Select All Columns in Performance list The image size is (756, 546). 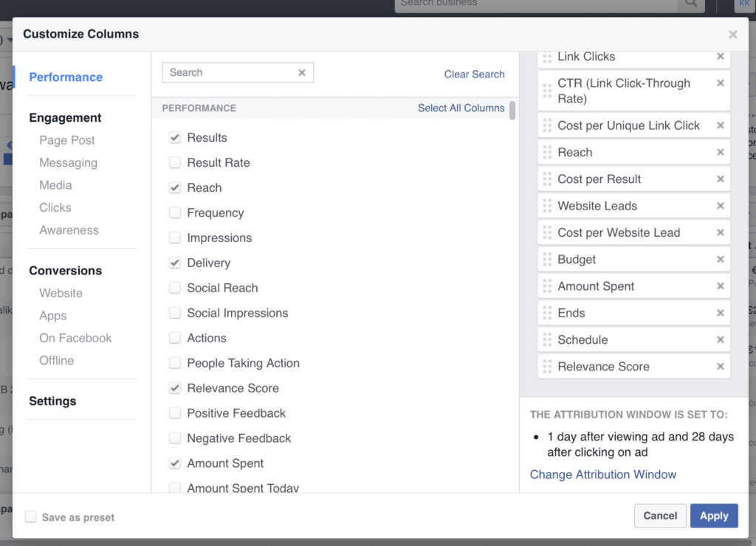click(x=461, y=108)
